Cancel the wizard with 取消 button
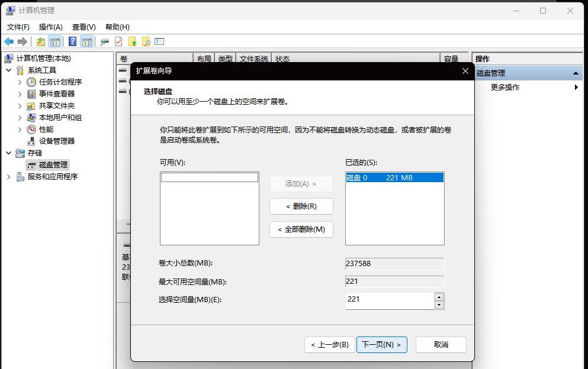This screenshot has height=369, width=588. pos(441,345)
